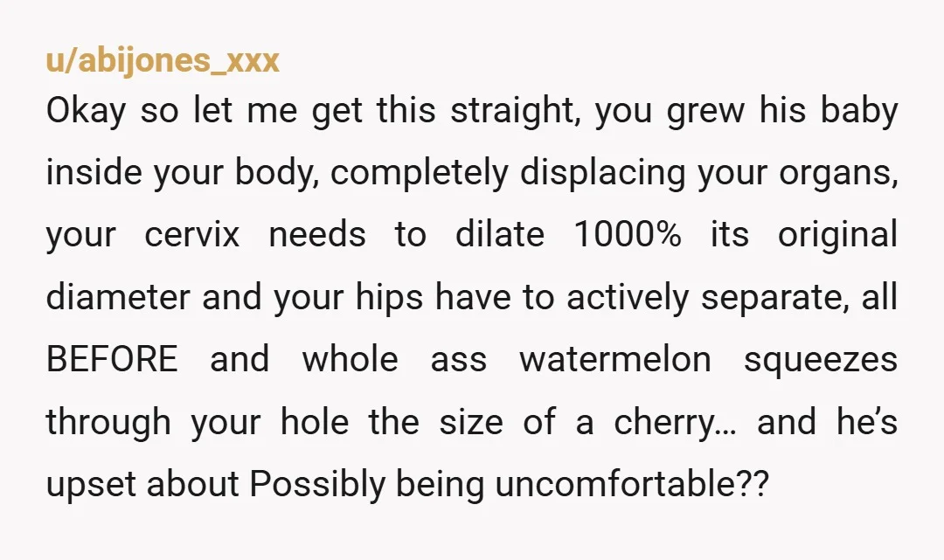Click the word "diameter" in fourth line
The image size is (944, 560).
click(x=118, y=297)
